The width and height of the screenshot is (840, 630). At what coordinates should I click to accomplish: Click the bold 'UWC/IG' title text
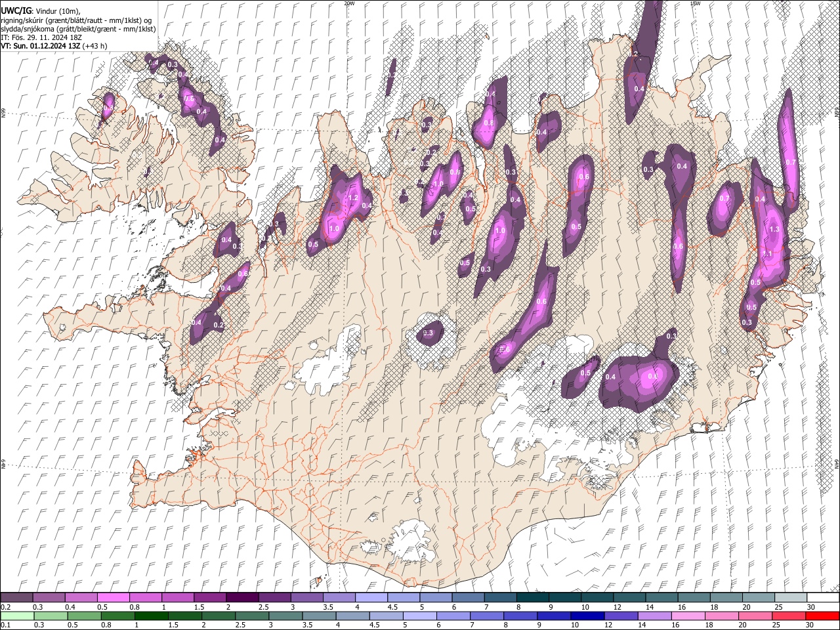pos(16,11)
